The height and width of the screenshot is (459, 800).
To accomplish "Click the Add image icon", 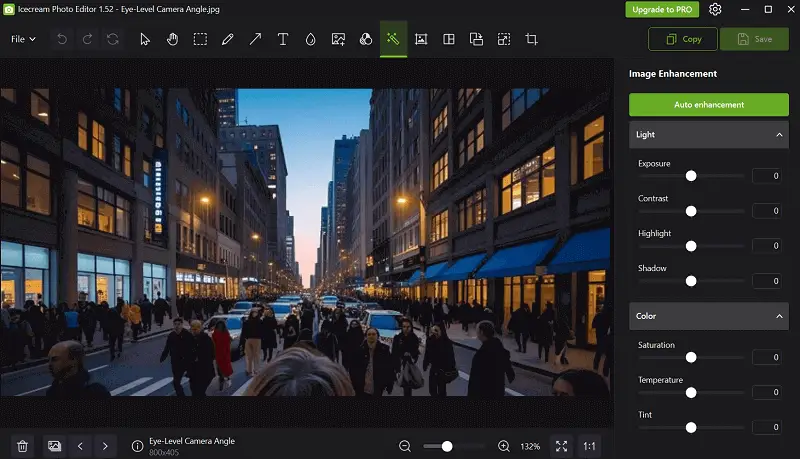I will click(338, 39).
